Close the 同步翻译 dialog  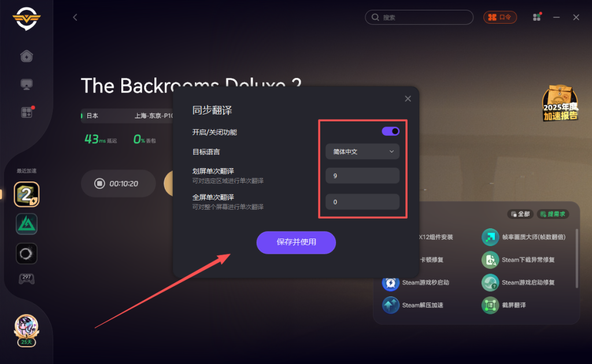click(x=408, y=99)
